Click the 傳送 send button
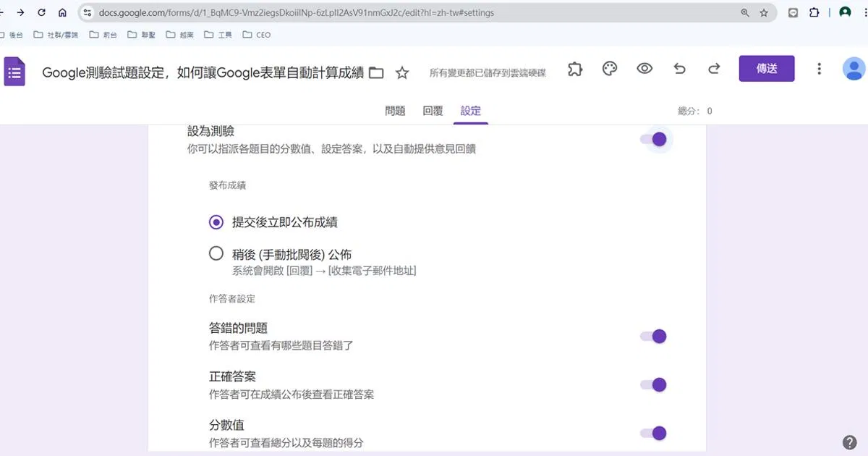Viewport: 868px width, 456px height. point(767,69)
